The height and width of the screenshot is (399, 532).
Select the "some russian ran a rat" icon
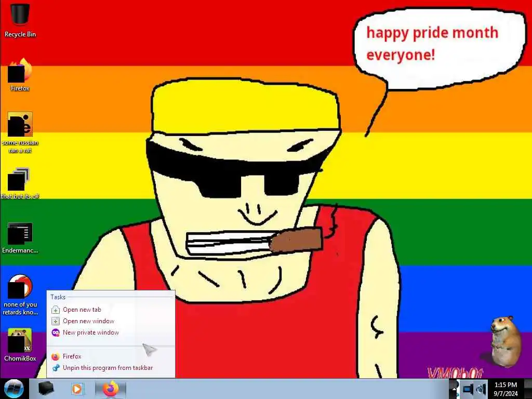point(20,132)
